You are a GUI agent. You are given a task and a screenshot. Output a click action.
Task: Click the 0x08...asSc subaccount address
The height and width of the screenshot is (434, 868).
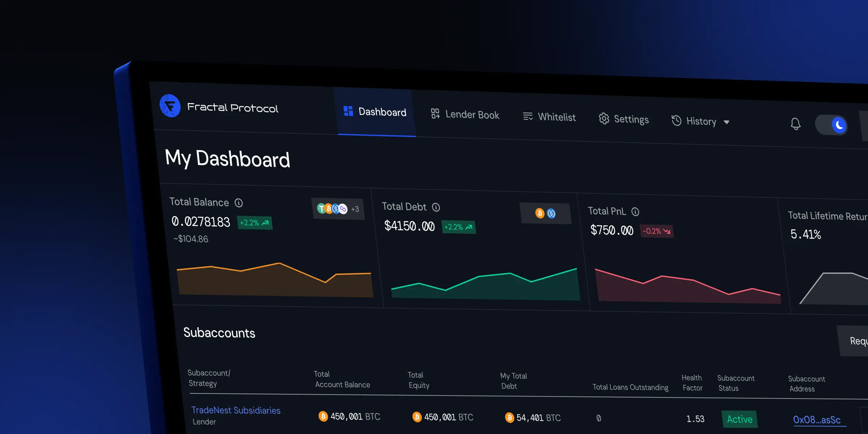point(817,420)
